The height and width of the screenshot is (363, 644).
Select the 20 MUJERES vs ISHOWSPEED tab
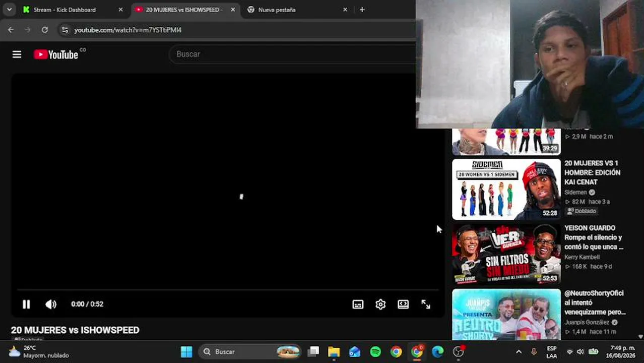click(184, 10)
